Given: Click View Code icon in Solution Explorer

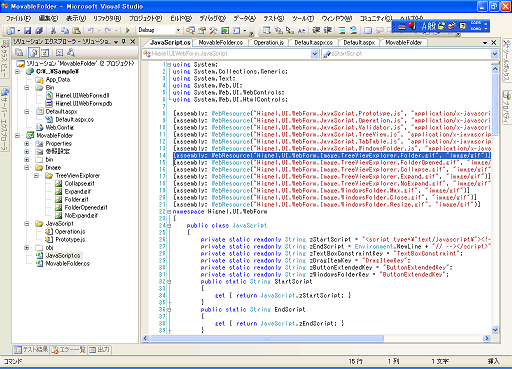Looking at the screenshot, I should click(x=59, y=52).
